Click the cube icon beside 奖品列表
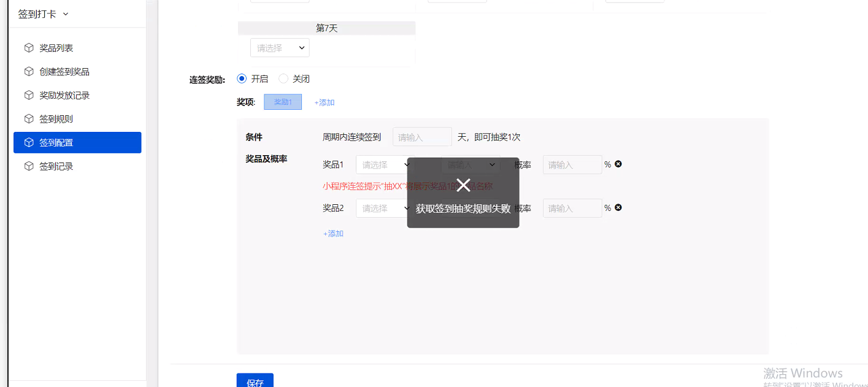This screenshot has height=387, width=868. pos(29,48)
